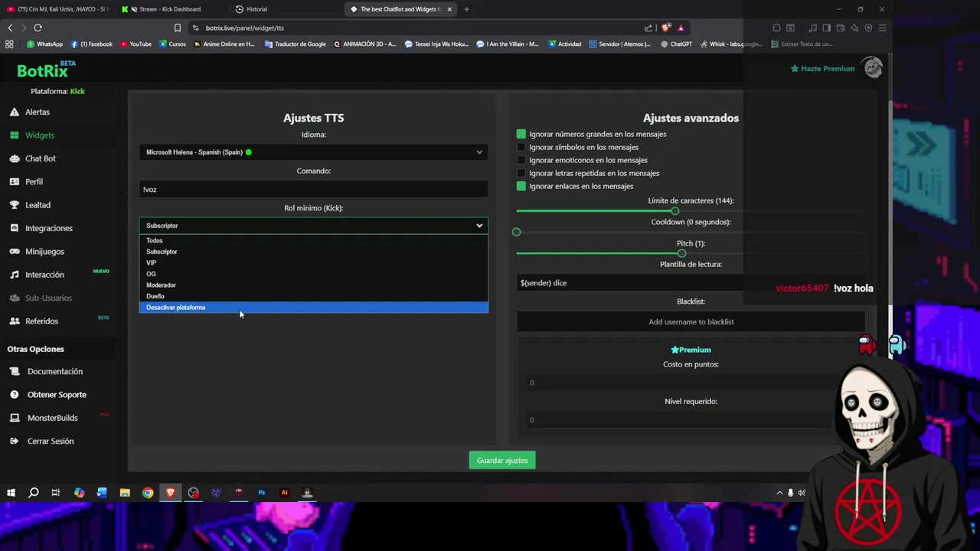The height and width of the screenshot is (551, 980).
Task: Click the bookmark icon in address bar
Action: pos(178,28)
